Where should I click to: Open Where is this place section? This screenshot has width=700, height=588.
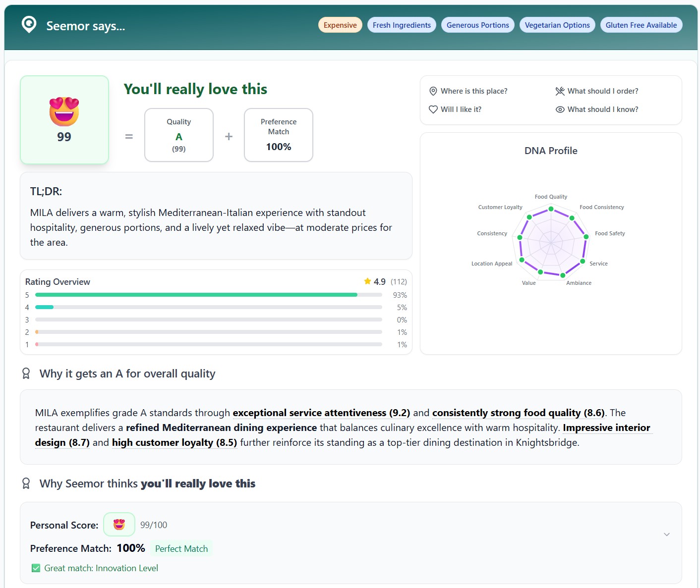tap(473, 91)
